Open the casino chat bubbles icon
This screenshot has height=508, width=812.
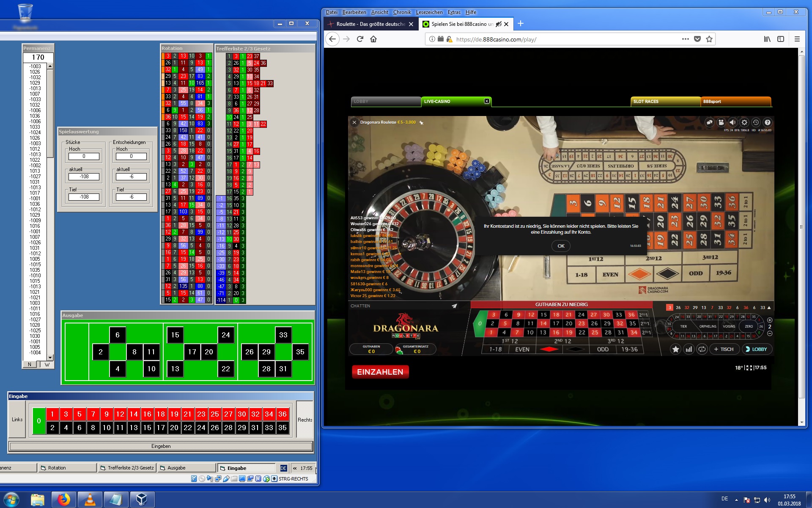tap(710, 123)
